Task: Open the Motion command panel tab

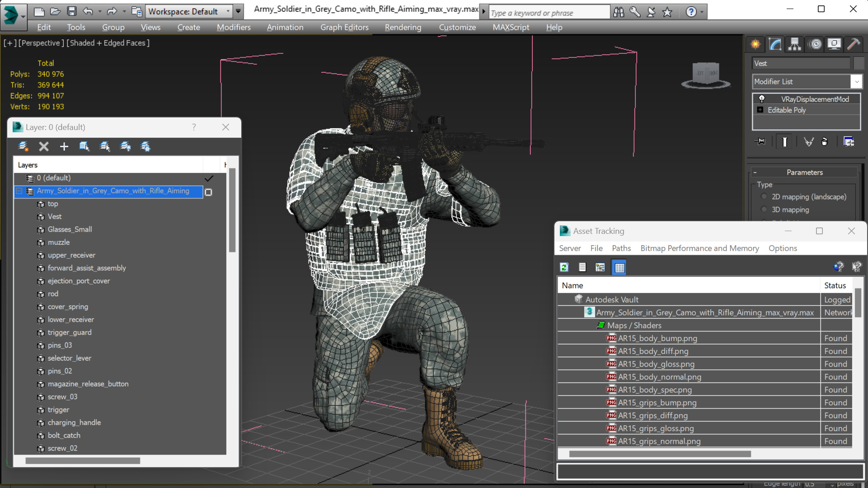Action: [816, 44]
